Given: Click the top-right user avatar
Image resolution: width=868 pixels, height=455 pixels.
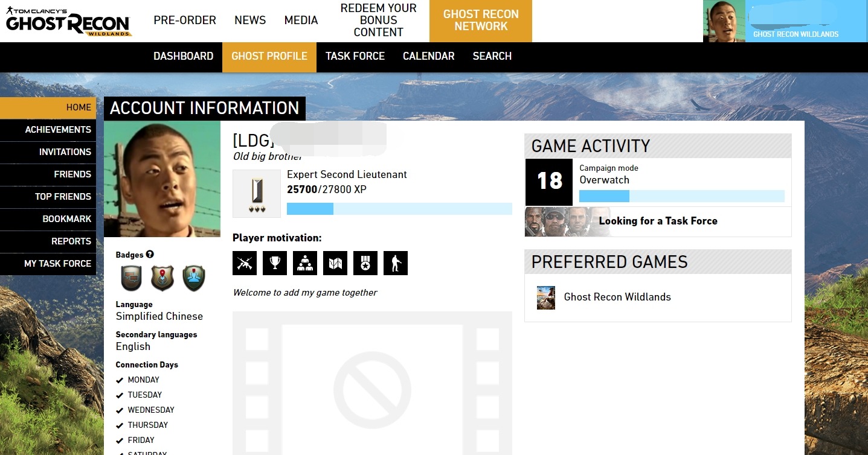Looking at the screenshot, I should (x=724, y=21).
